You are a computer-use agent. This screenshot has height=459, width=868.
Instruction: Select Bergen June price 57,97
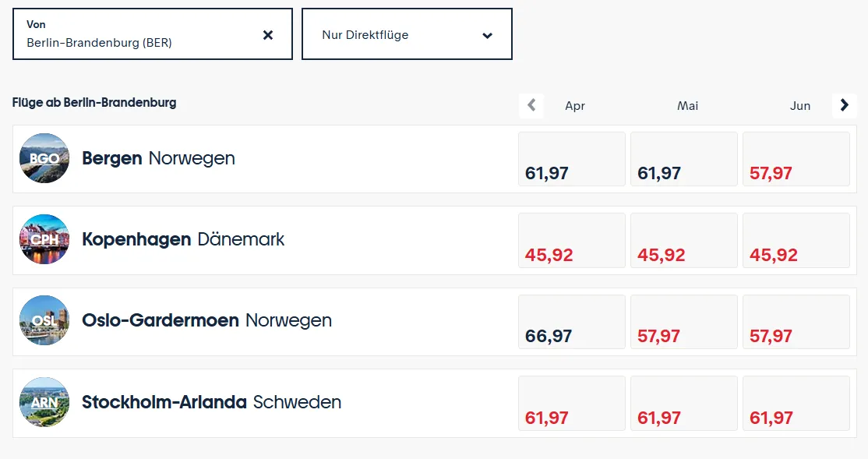[796, 159]
